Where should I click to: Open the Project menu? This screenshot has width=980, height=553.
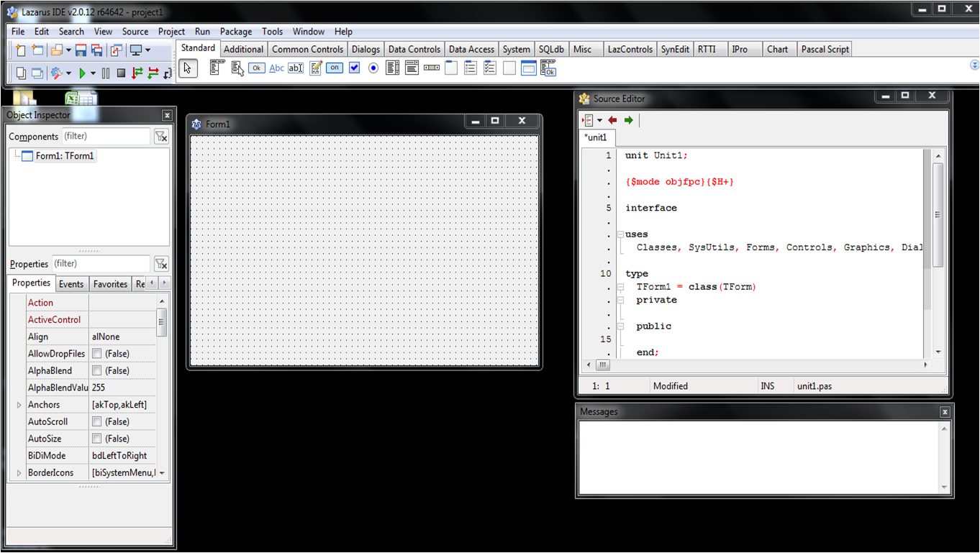point(171,32)
